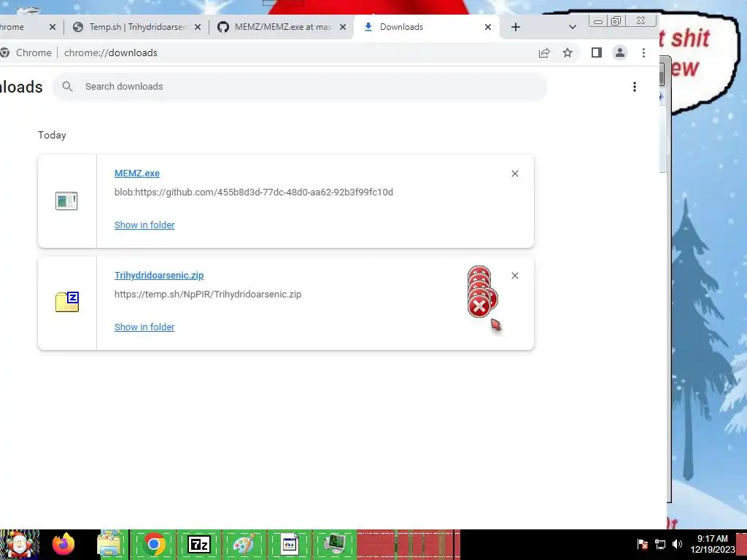
Task: Click the Today date heading
Action: [x=52, y=135]
